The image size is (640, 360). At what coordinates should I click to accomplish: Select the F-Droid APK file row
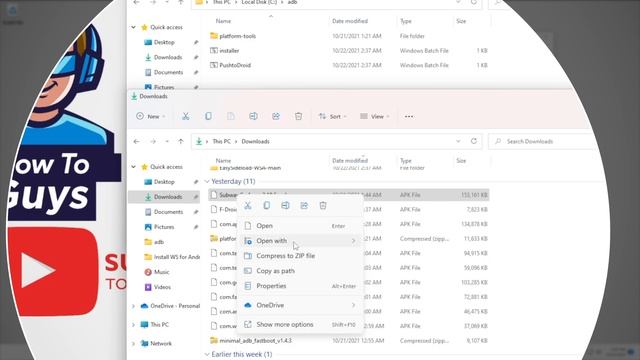(x=348, y=209)
